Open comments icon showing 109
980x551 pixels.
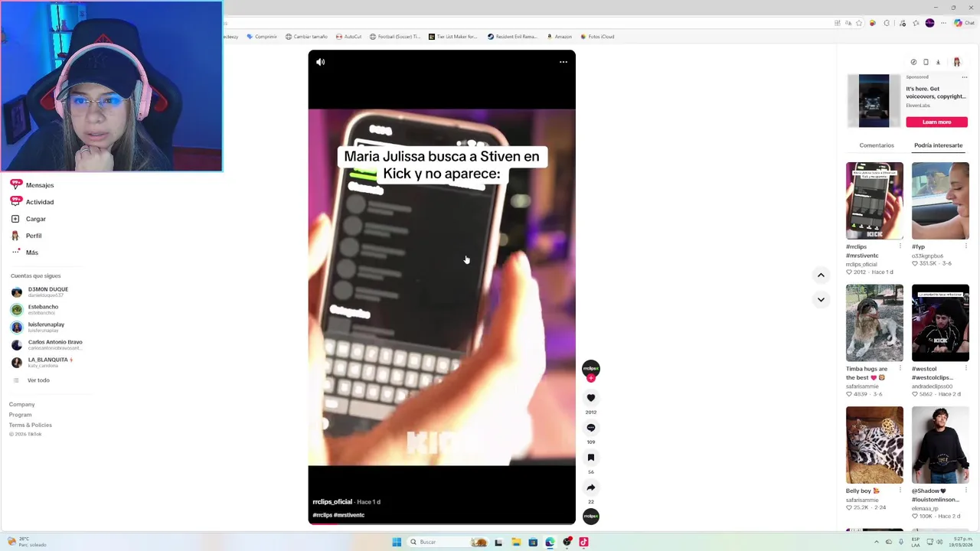(x=591, y=428)
